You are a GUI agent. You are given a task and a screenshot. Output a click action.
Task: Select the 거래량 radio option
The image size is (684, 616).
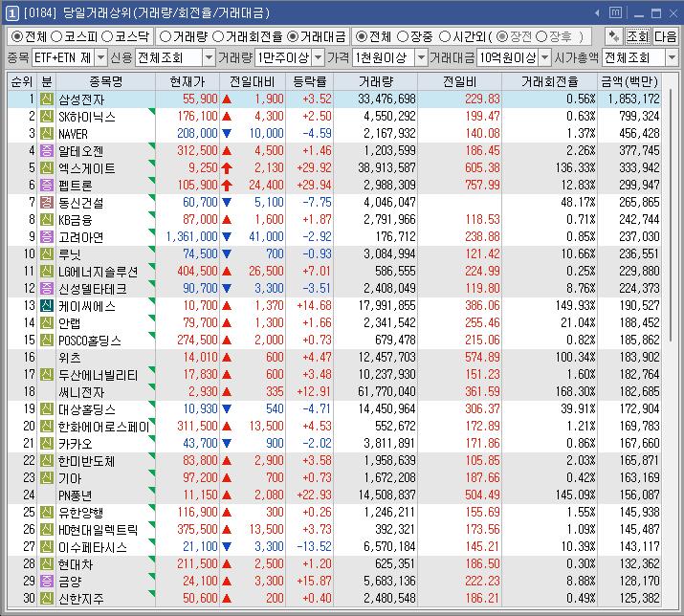[165, 36]
